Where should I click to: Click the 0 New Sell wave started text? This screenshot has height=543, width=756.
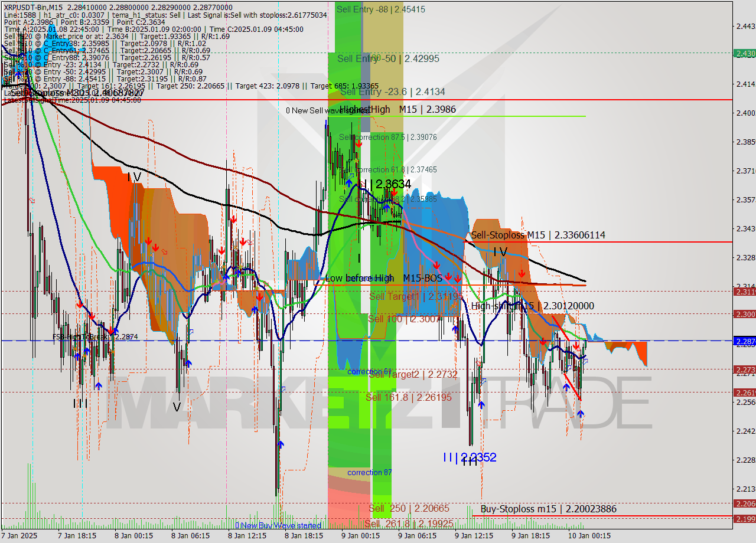(328, 110)
